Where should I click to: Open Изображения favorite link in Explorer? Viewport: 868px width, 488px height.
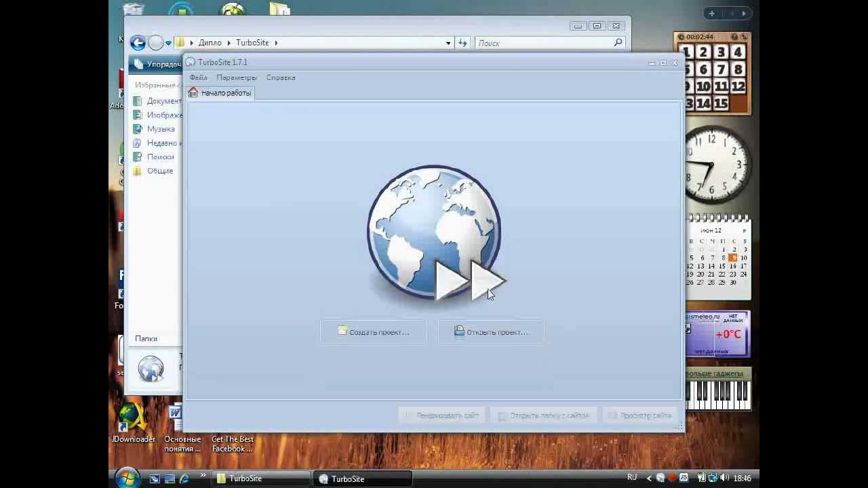(164, 115)
